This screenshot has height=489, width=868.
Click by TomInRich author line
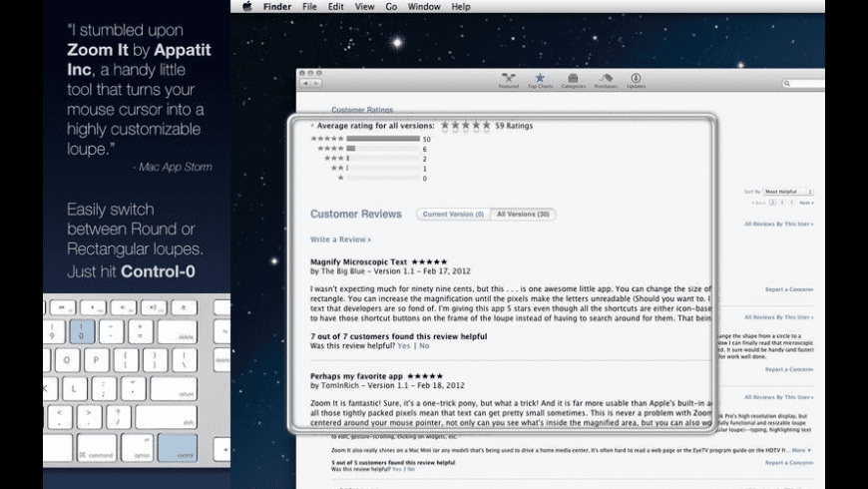point(387,385)
